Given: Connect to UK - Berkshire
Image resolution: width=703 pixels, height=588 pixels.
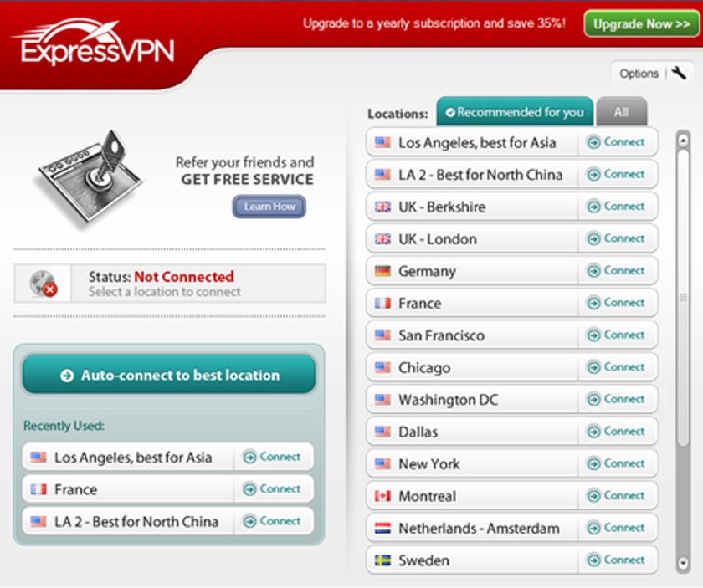Looking at the screenshot, I should [617, 206].
